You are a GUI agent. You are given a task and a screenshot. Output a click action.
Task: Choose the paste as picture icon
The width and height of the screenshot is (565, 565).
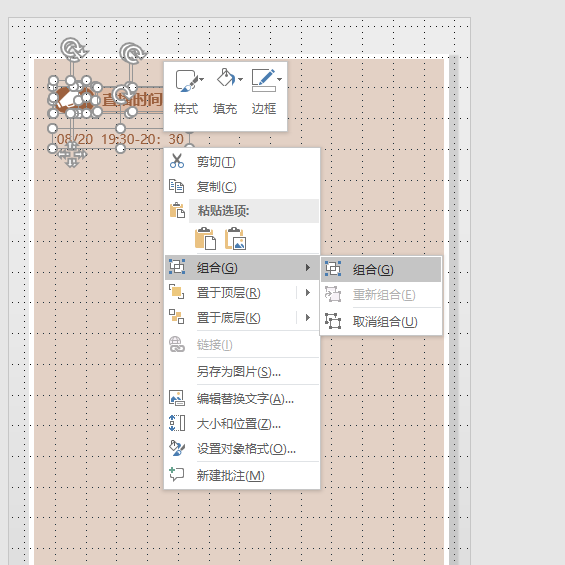(235, 239)
